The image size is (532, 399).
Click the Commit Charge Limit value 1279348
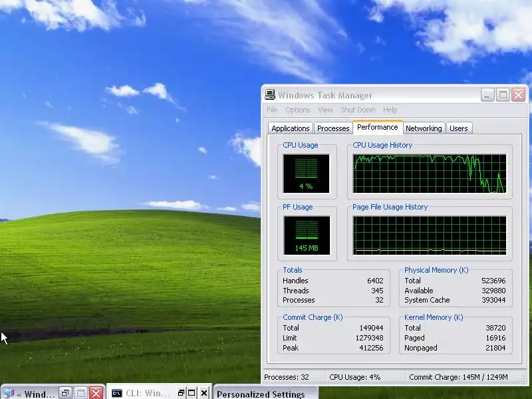pos(370,338)
